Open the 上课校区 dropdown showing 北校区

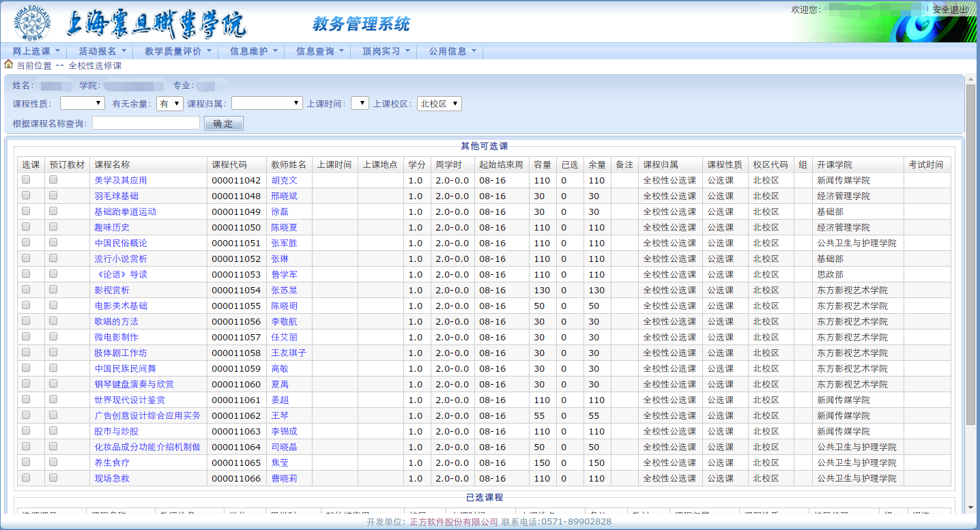pos(439,104)
